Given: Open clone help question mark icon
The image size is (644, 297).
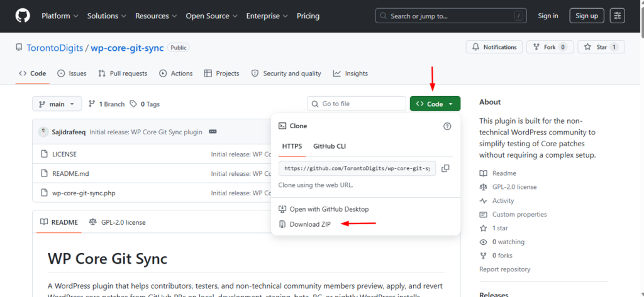Looking at the screenshot, I should (x=447, y=126).
